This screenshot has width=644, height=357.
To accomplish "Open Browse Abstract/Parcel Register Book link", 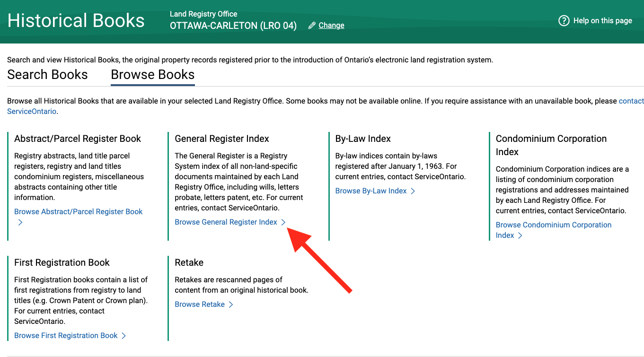I will click(78, 212).
